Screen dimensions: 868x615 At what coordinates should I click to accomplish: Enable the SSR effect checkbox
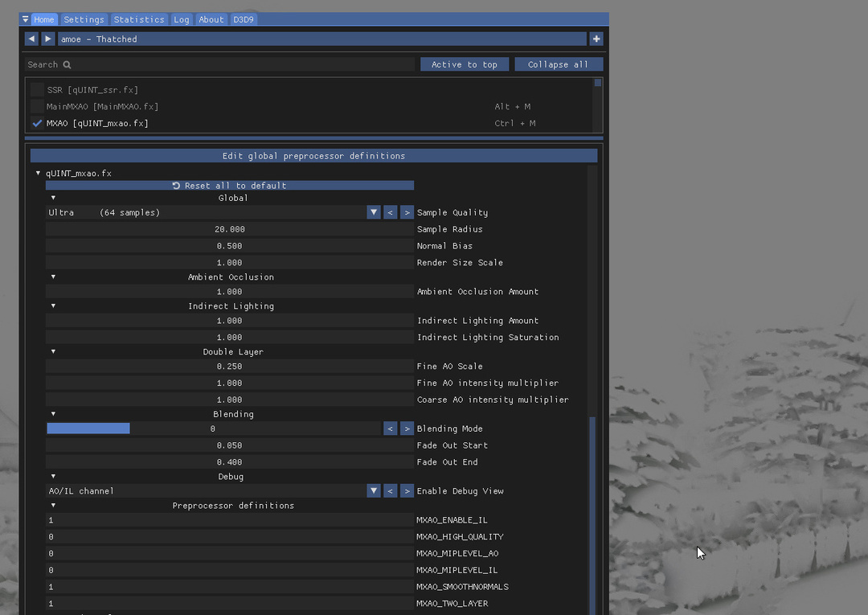(37, 89)
